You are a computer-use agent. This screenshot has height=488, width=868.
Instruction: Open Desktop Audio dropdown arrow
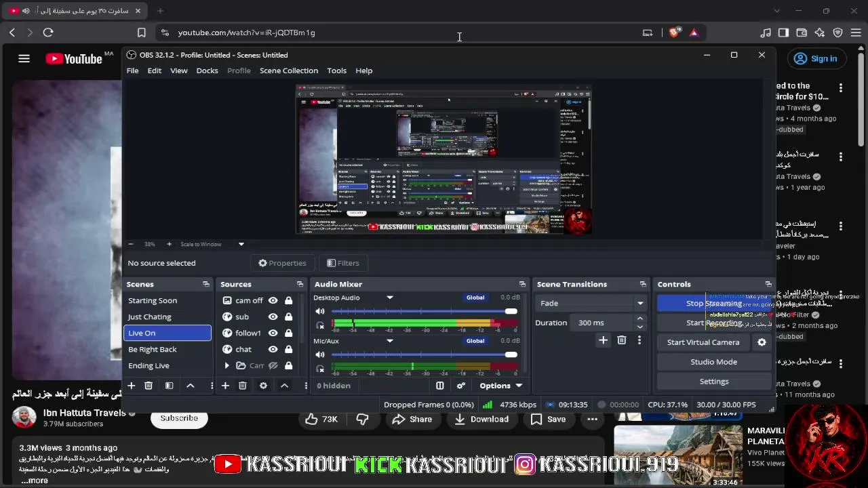click(x=390, y=298)
